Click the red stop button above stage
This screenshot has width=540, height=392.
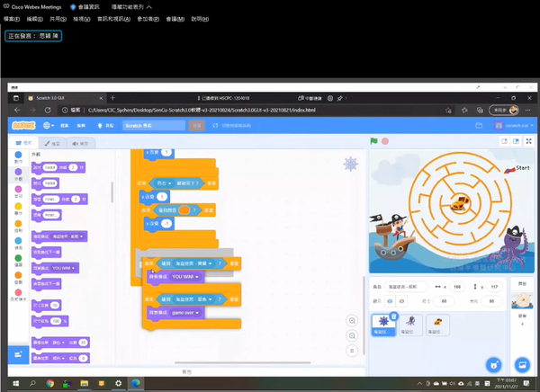[385, 141]
